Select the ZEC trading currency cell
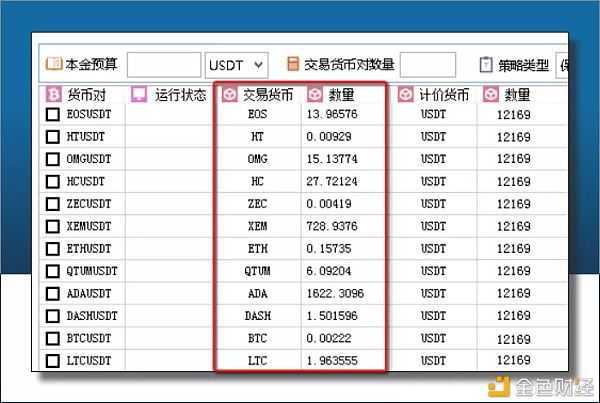 pyautogui.click(x=258, y=204)
